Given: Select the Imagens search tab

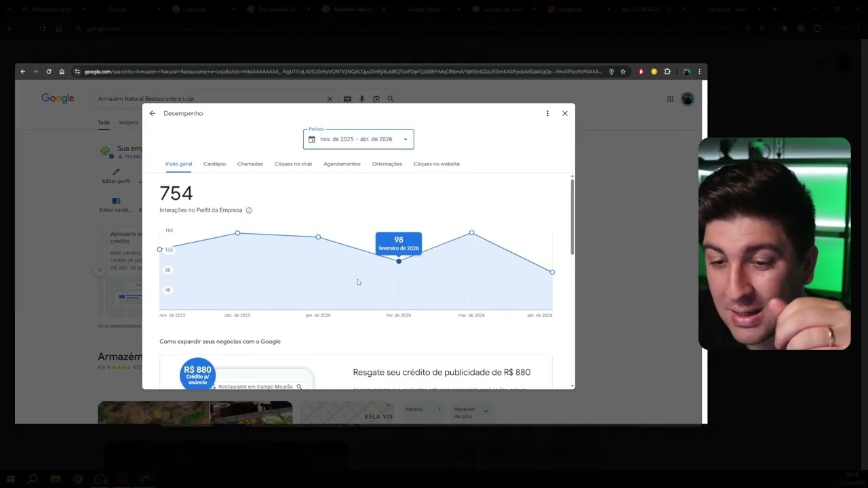Looking at the screenshot, I should click(128, 123).
